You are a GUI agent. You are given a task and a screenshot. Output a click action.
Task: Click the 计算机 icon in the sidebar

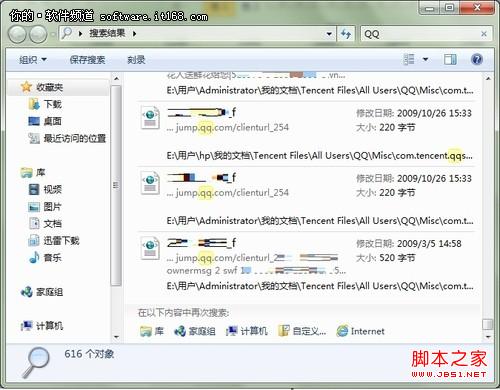point(27,326)
